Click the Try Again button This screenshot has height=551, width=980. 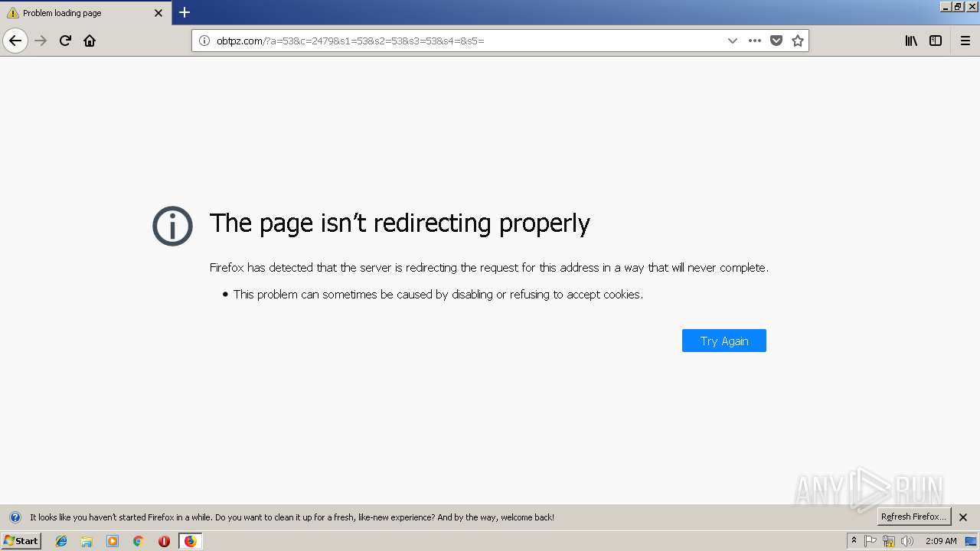724,341
